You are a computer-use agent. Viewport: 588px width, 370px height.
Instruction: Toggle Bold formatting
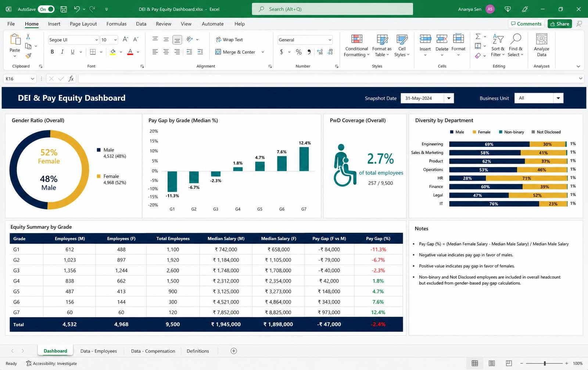tap(52, 52)
